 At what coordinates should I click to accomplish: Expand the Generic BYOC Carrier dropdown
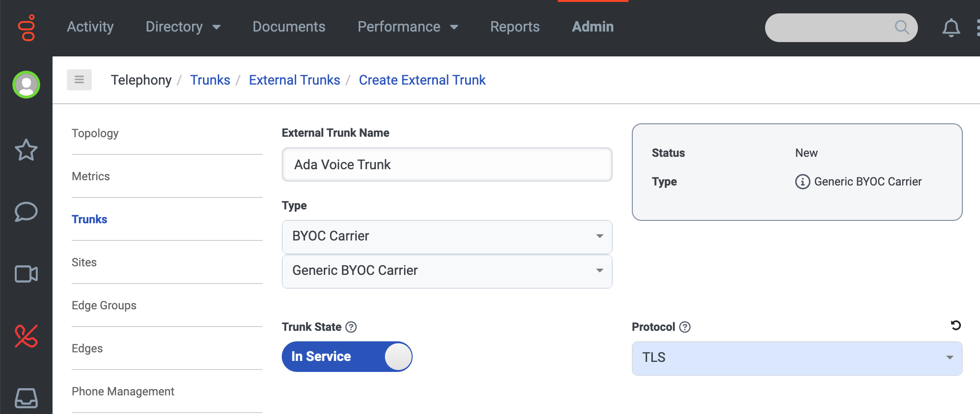tap(447, 271)
